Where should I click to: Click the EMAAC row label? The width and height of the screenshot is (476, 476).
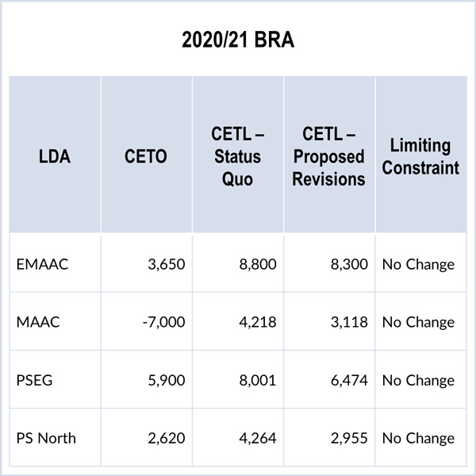click(x=43, y=264)
